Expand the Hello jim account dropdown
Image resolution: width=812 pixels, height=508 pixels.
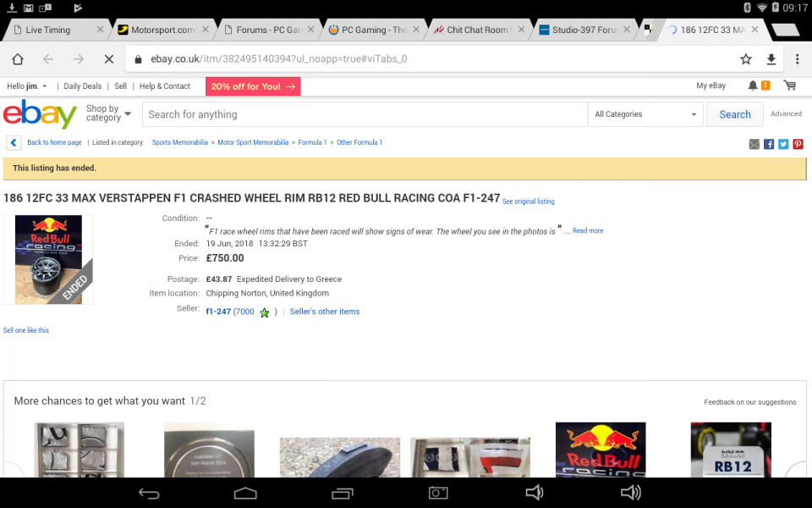tap(27, 86)
